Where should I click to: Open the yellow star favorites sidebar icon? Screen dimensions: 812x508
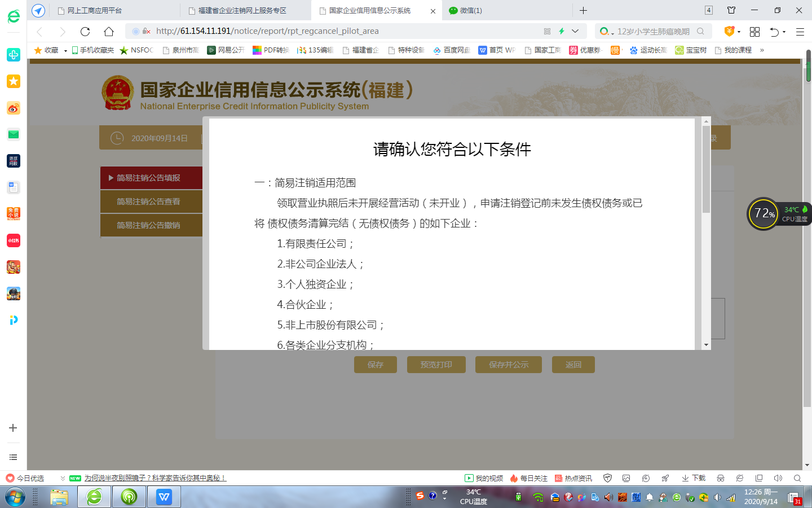(14, 81)
